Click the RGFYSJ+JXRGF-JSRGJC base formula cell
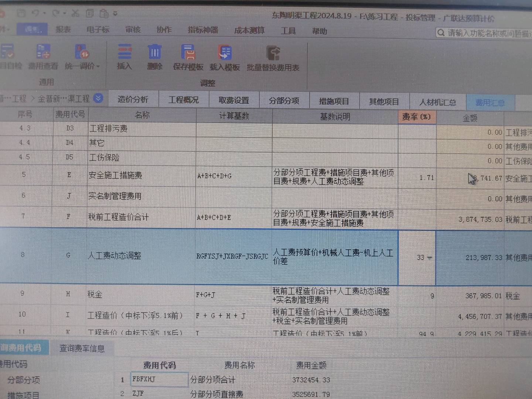Image resolution: width=532 pixels, height=399 pixels. pyautogui.click(x=233, y=256)
